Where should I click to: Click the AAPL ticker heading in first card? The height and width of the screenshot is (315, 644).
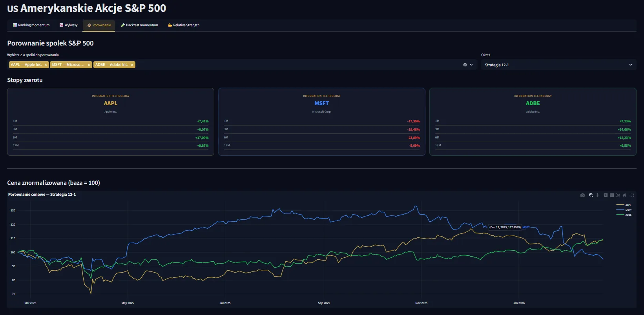click(111, 103)
